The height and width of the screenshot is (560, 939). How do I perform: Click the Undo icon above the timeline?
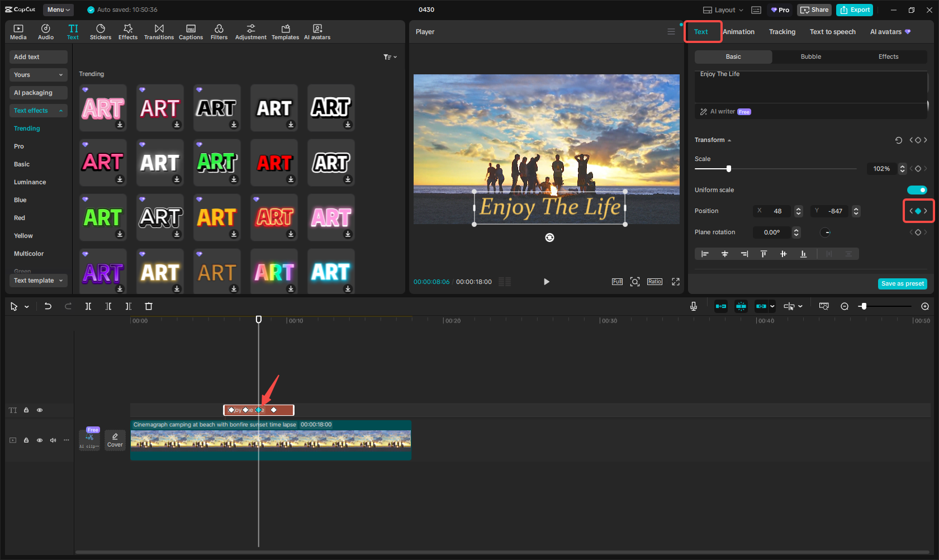click(x=48, y=306)
